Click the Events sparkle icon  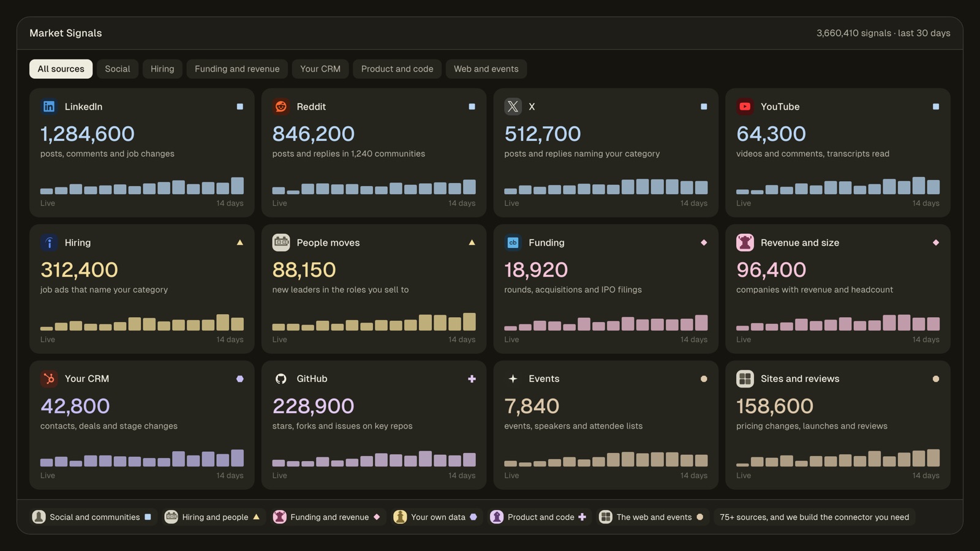point(513,379)
